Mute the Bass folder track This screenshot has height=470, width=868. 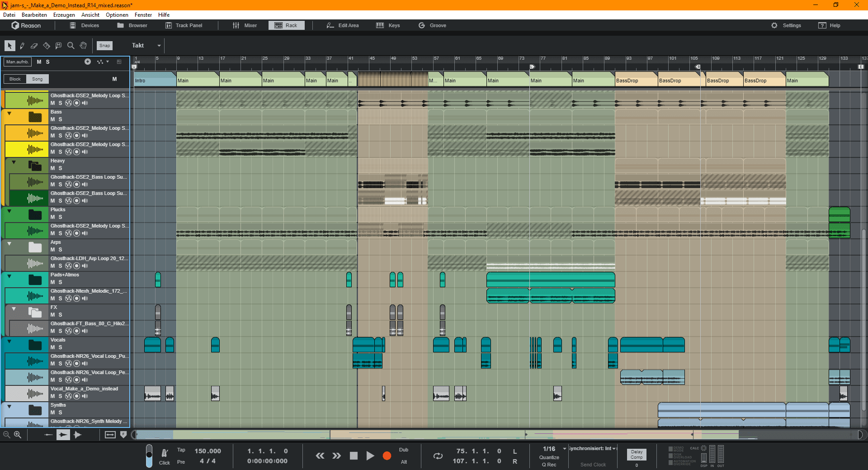(x=53, y=119)
